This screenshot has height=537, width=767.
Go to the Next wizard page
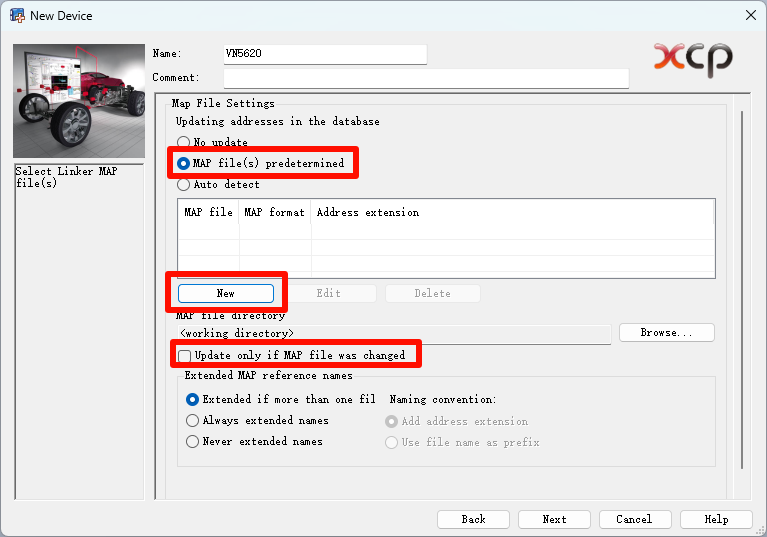[x=555, y=519]
